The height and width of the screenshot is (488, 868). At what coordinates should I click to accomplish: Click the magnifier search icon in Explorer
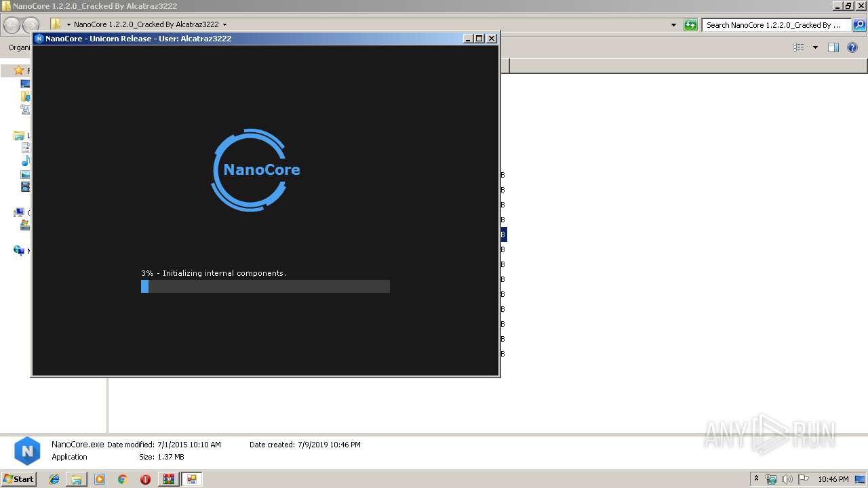point(859,25)
